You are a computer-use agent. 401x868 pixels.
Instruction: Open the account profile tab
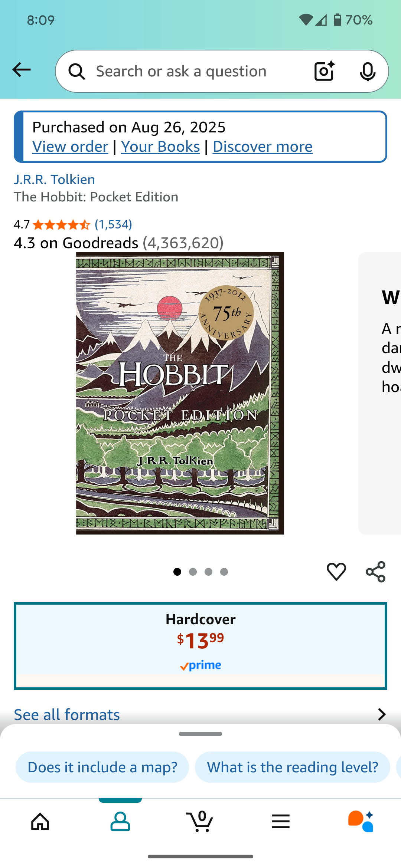coord(120,821)
